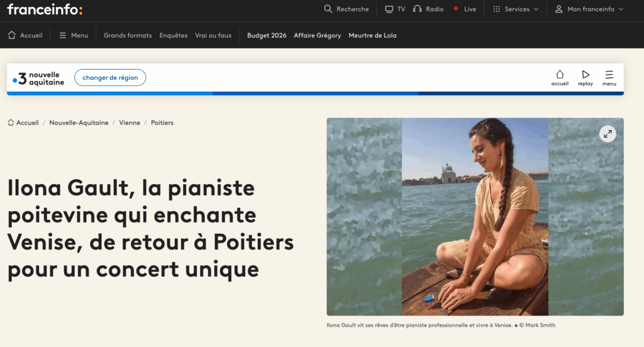Open the hamburger Menu in navigation bar

pyautogui.click(x=74, y=35)
